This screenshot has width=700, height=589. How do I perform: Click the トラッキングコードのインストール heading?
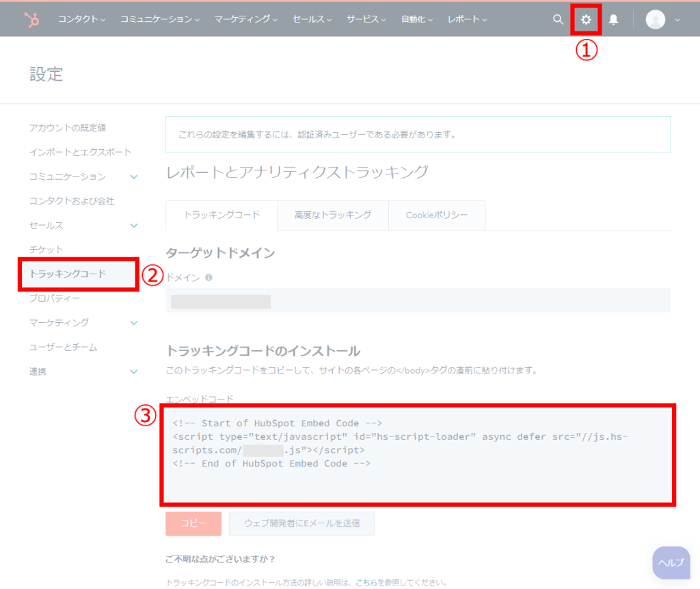pos(263,351)
